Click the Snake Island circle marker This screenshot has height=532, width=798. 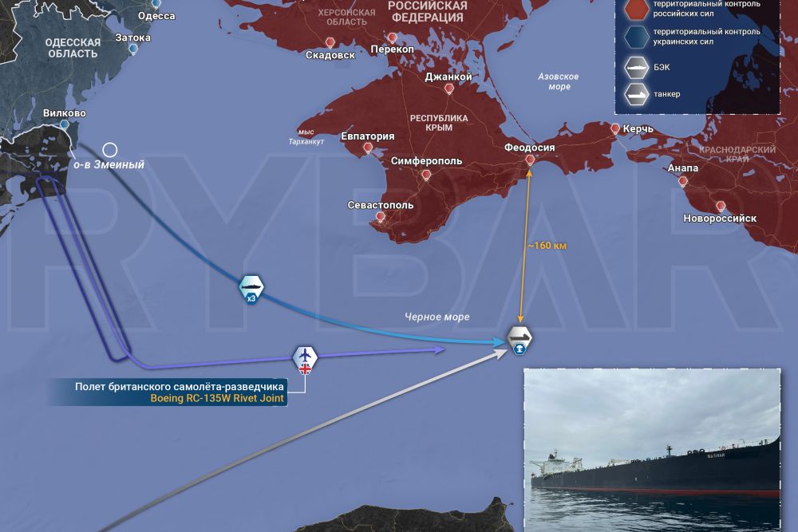[110, 149]
